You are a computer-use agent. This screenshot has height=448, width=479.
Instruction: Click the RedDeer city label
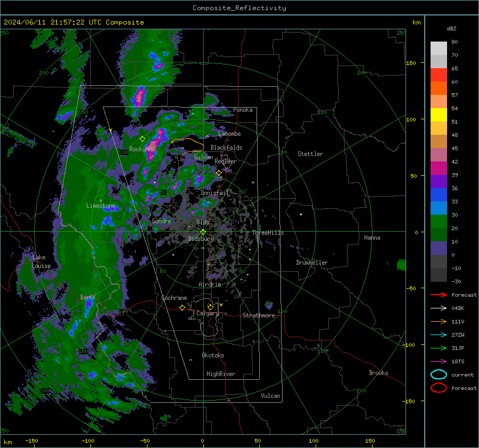tap(226, 161)
